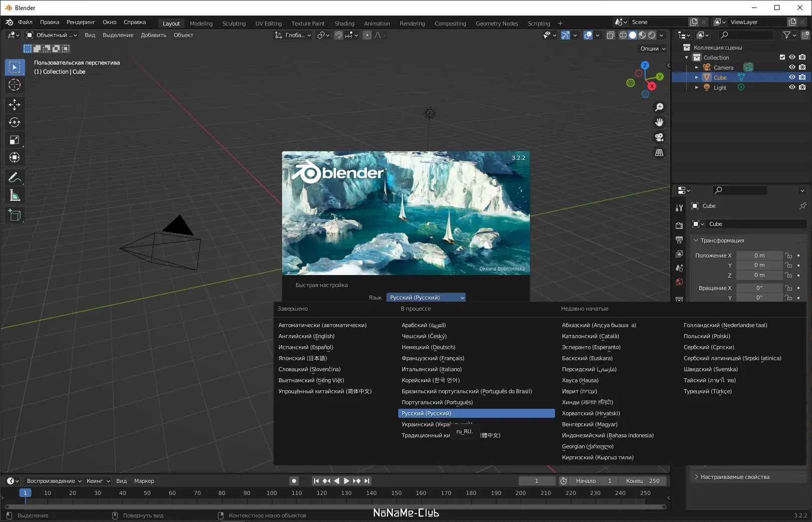Disable the Light object in renders
The width and height of the screenshot is (812, 522).
click(x=802, y=87)
